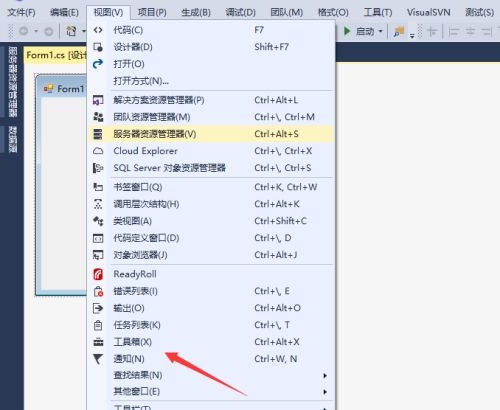Open the VisualSVN menu
This screenshot has width=500, height=410.
429,13
